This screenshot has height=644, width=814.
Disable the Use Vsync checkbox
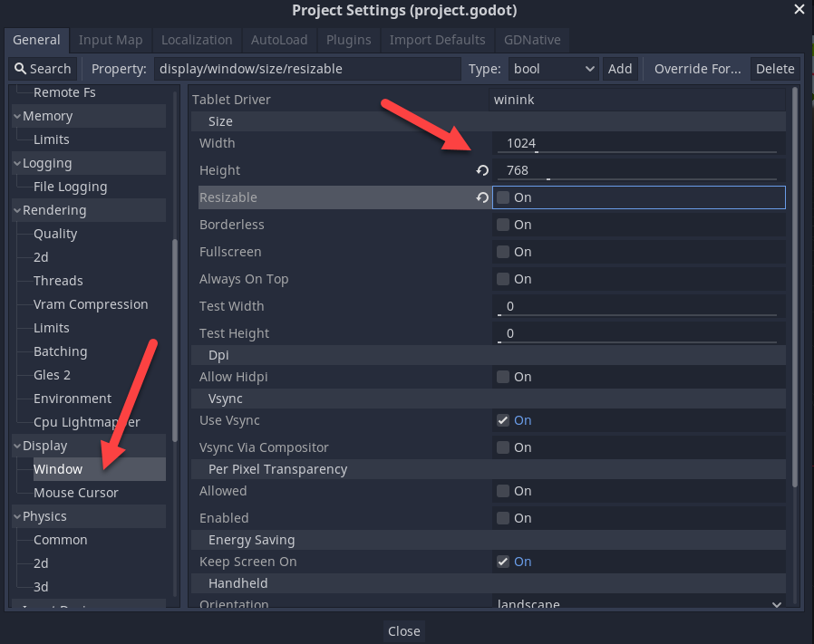click(504, 420)
